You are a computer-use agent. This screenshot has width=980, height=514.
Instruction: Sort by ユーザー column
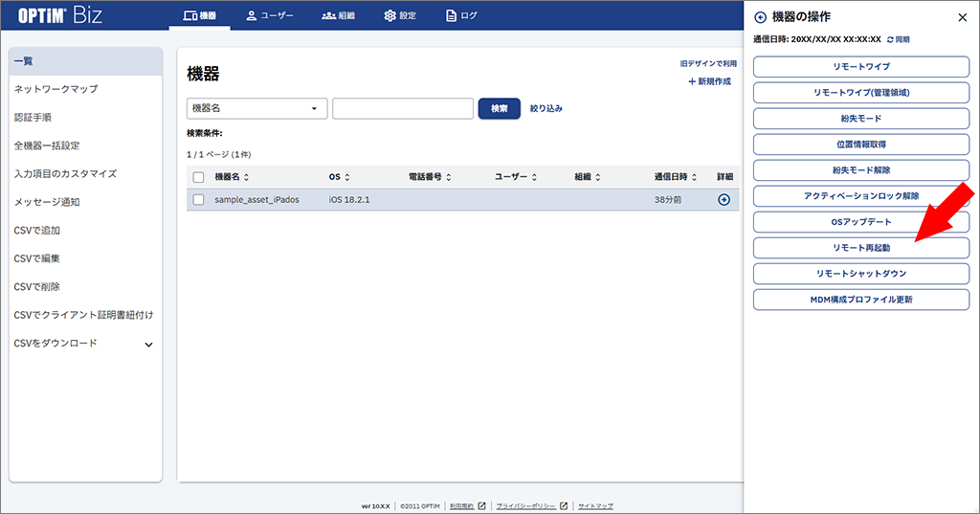pyautogui.click(x=516, y=177)
